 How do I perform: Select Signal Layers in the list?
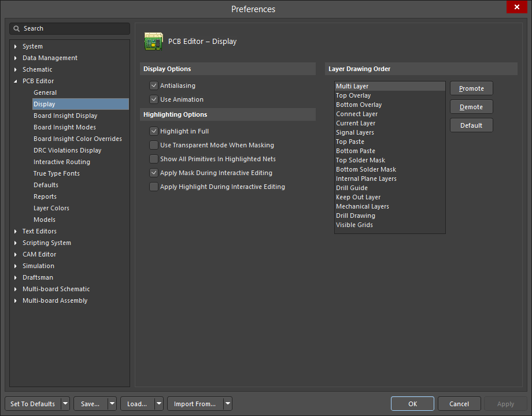click(390, 132)
